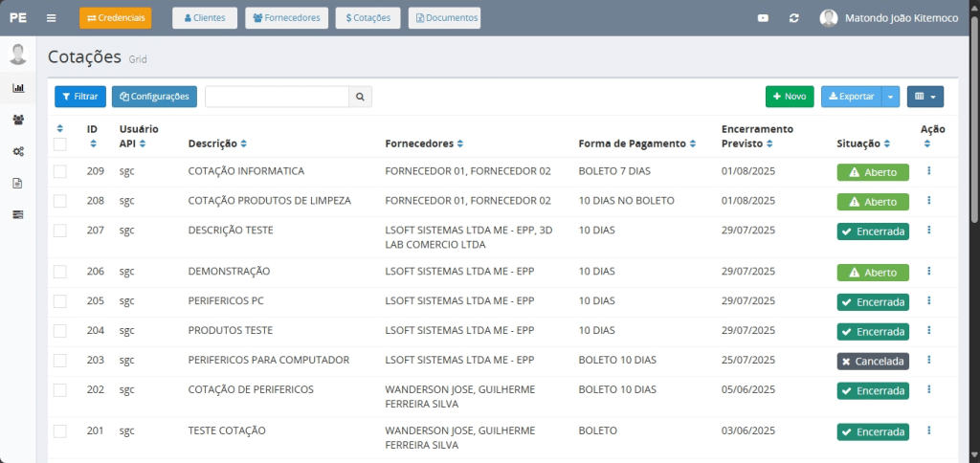Viewport: 980px width, 463px height.
Task: Sort by Fornecedores column
Action: tap(460, 143)
